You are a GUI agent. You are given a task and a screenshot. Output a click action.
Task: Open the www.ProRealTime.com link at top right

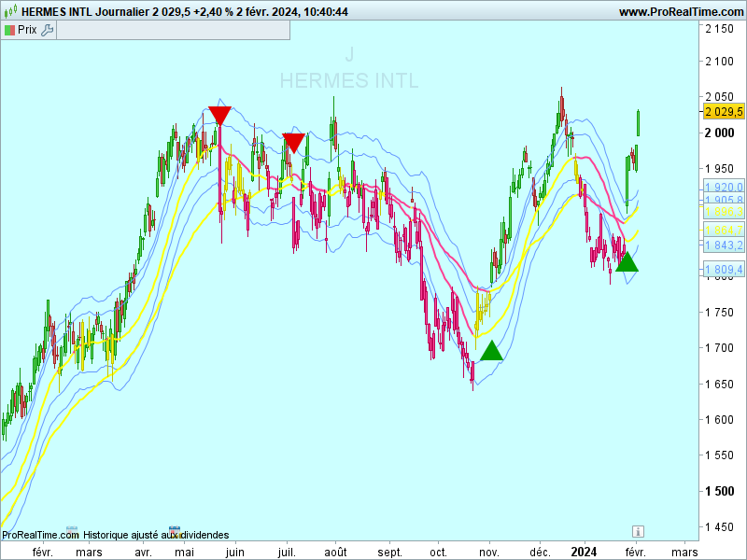(682, 12)
